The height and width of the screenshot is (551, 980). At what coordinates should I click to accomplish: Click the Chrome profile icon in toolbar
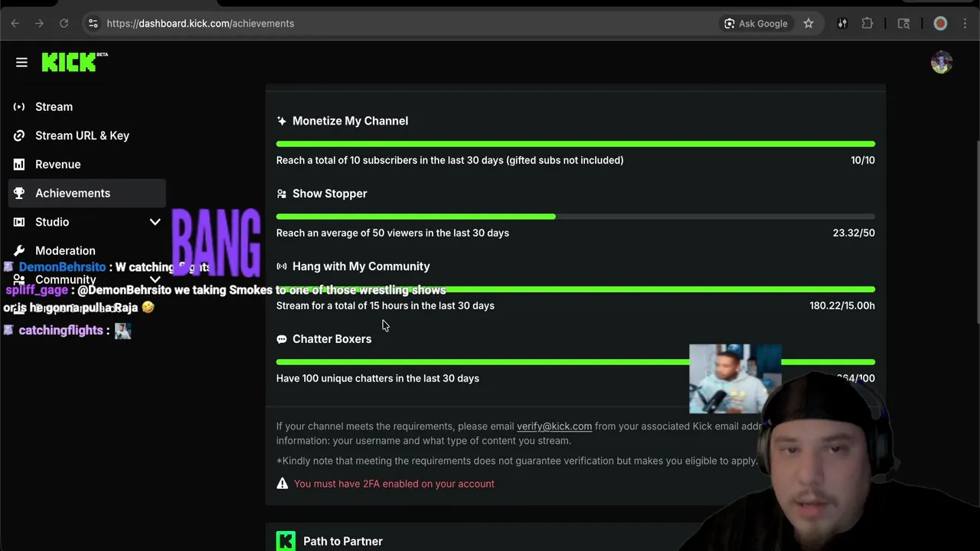click(x=941, y=24)
